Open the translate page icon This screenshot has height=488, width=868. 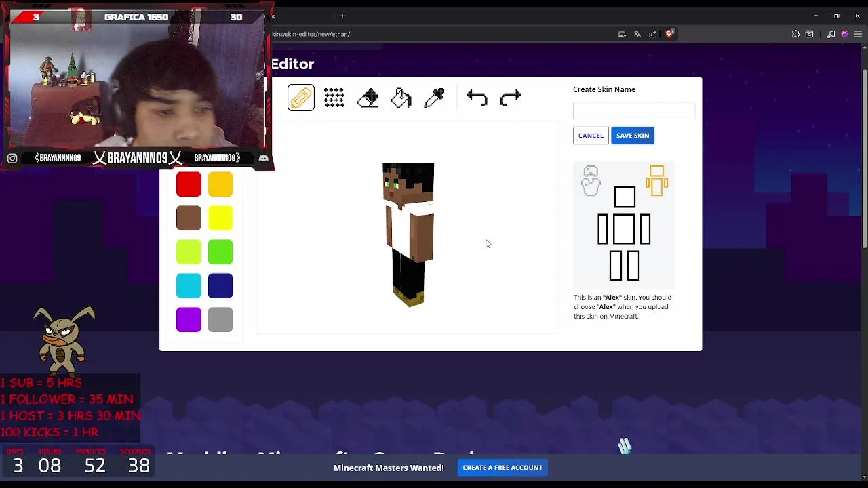(637, 34)
